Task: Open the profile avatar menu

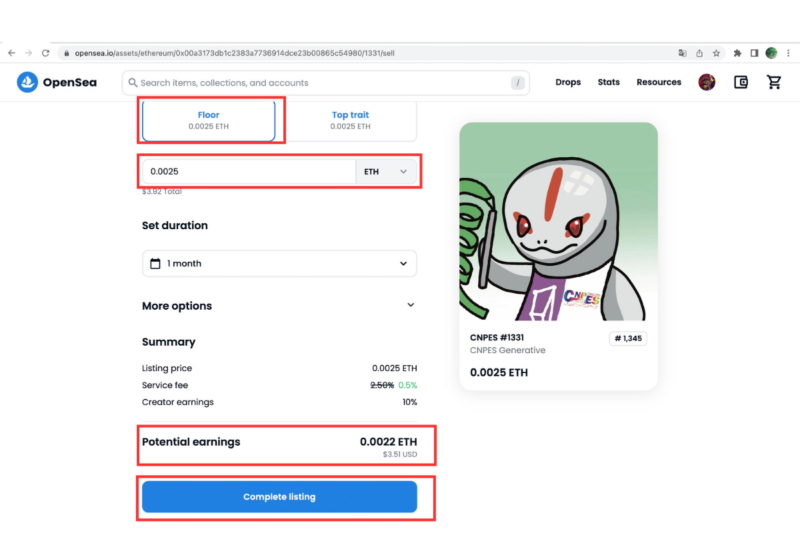Action: 707,83
